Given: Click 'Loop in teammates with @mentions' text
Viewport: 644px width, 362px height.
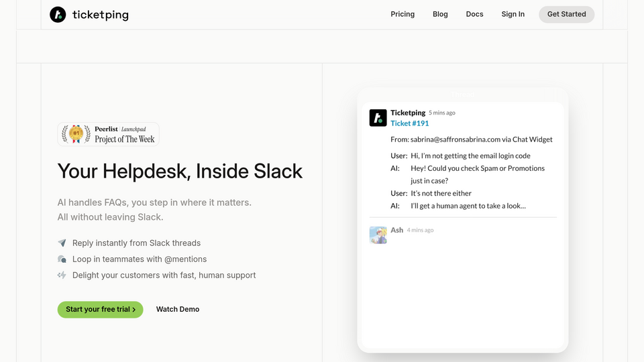Looking at the screenshot, I should tap(140, 259).
